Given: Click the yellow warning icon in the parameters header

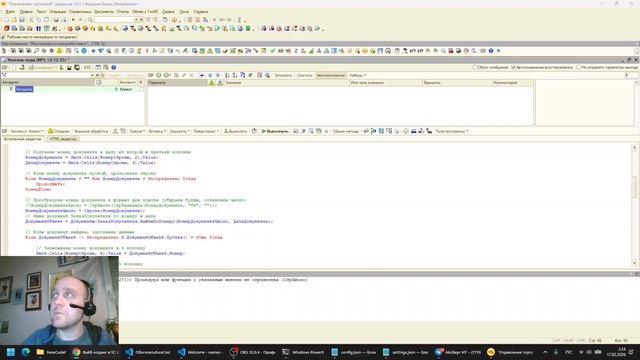Looking at the screenshot, I should (212, 83).
